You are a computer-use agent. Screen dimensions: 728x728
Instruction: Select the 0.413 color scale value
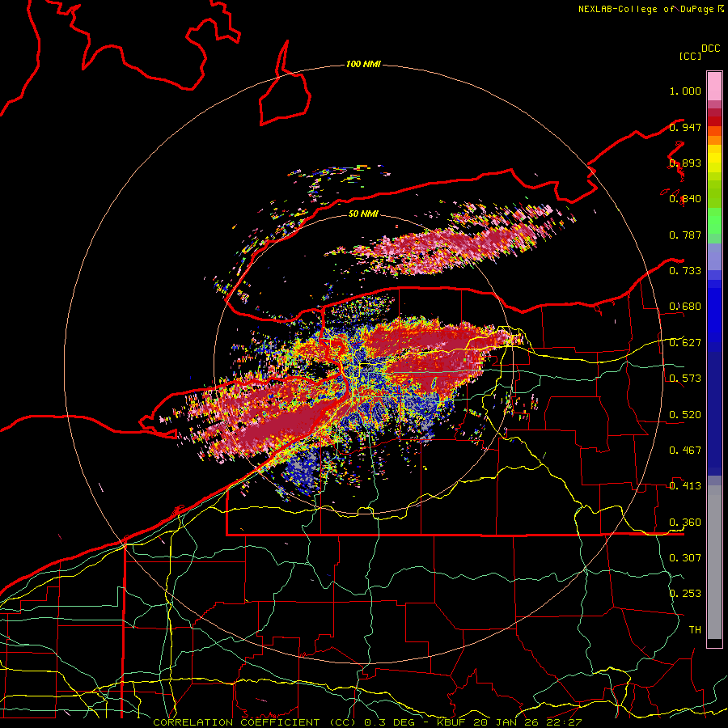(685, 486)
